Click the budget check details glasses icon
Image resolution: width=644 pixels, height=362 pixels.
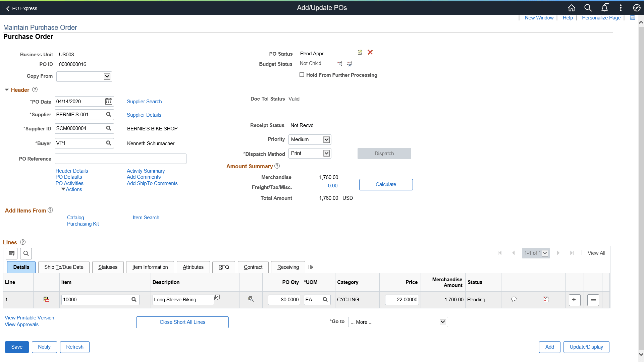point(349,64)
